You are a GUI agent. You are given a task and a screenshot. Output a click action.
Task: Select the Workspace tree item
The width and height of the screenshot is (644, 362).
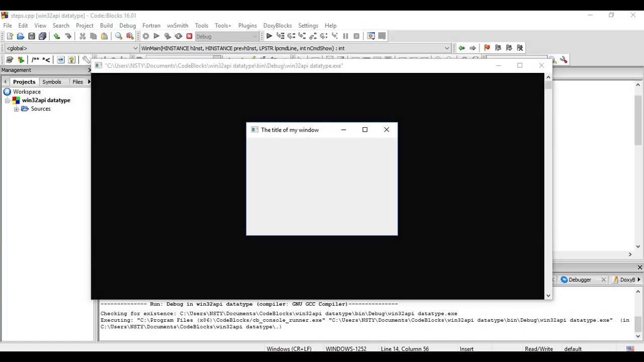pyautogui.click(x=27, y=92)
